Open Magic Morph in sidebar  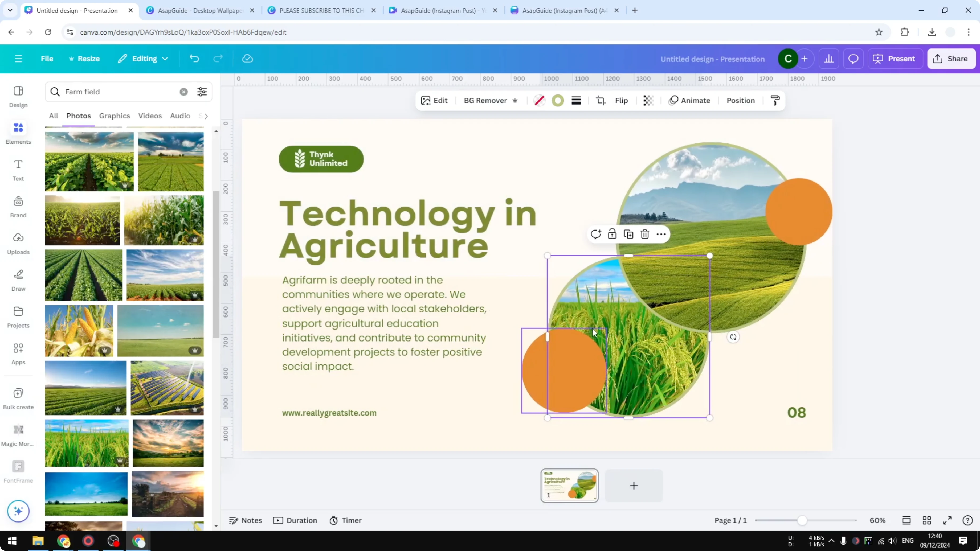(18, 434)
